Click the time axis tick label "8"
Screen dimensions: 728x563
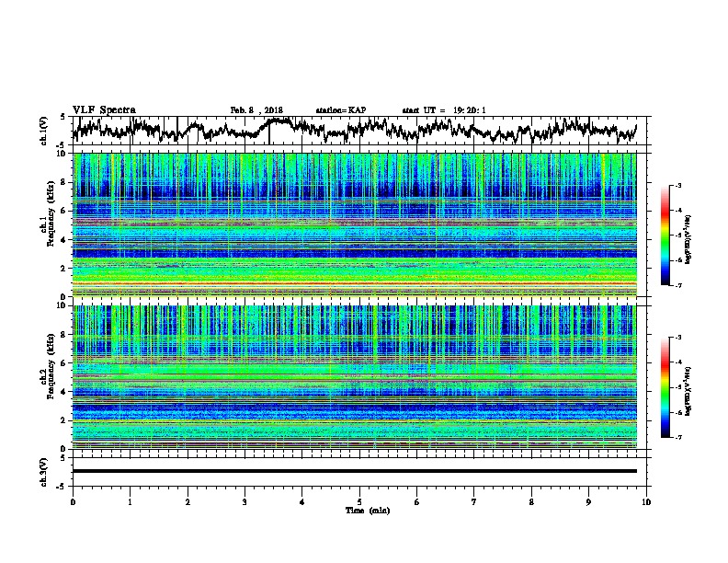(x=531, y=502)
